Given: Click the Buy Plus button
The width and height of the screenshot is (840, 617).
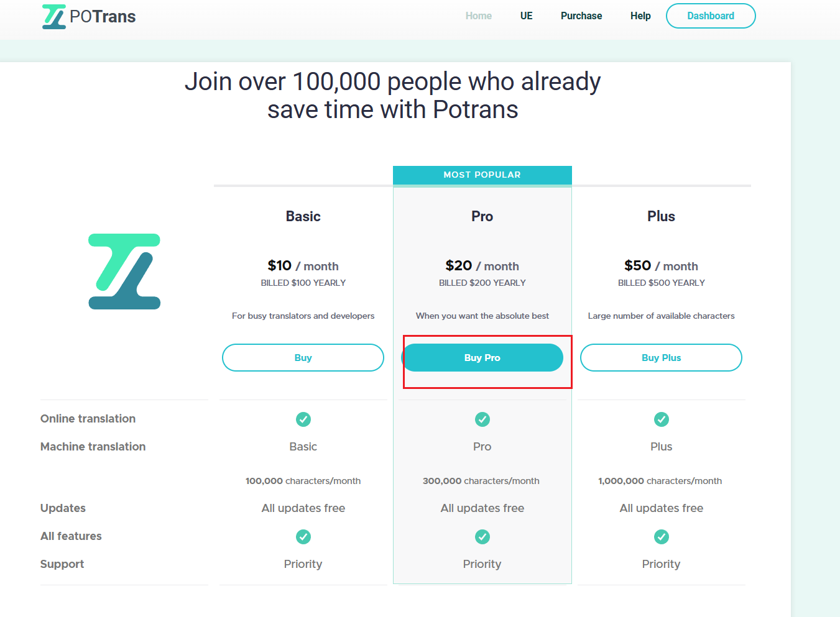Looking at the screenshot, I should [x=661, y=358].
